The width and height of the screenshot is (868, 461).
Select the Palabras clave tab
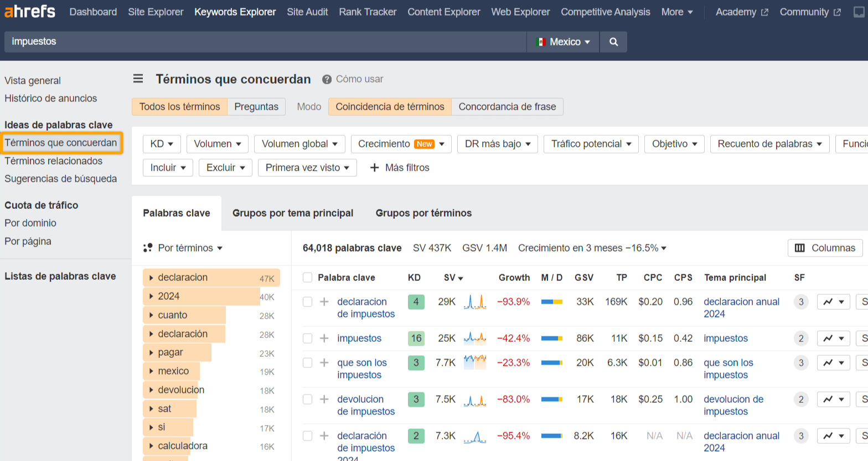point(177,213)
